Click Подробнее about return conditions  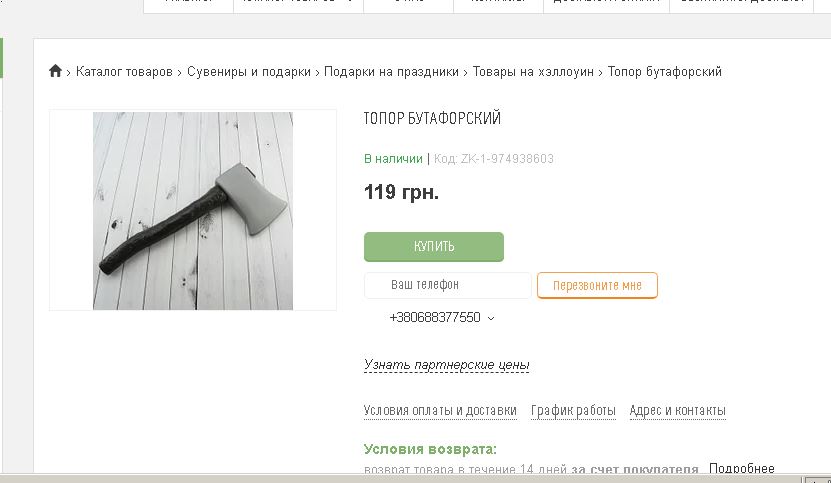[741, 468]
